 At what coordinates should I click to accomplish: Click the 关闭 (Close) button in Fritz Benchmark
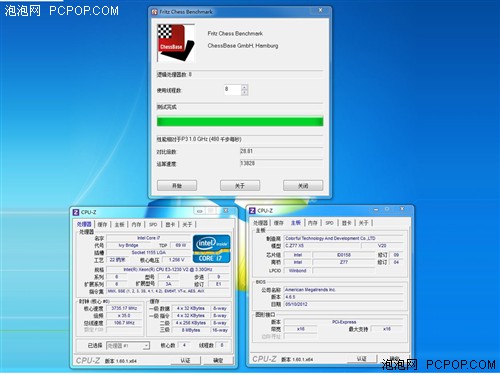coord(303,186)
